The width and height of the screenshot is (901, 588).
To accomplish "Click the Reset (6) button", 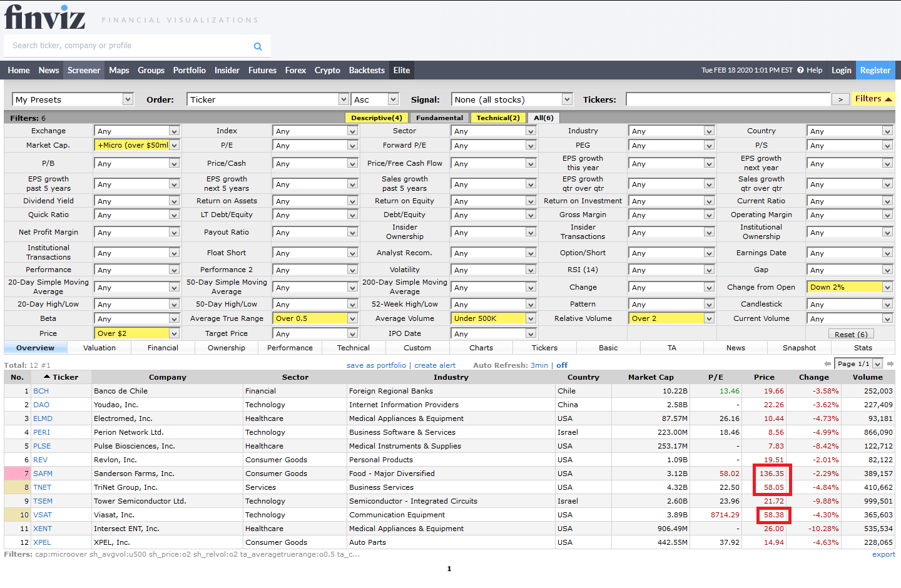I will point(851,335).
